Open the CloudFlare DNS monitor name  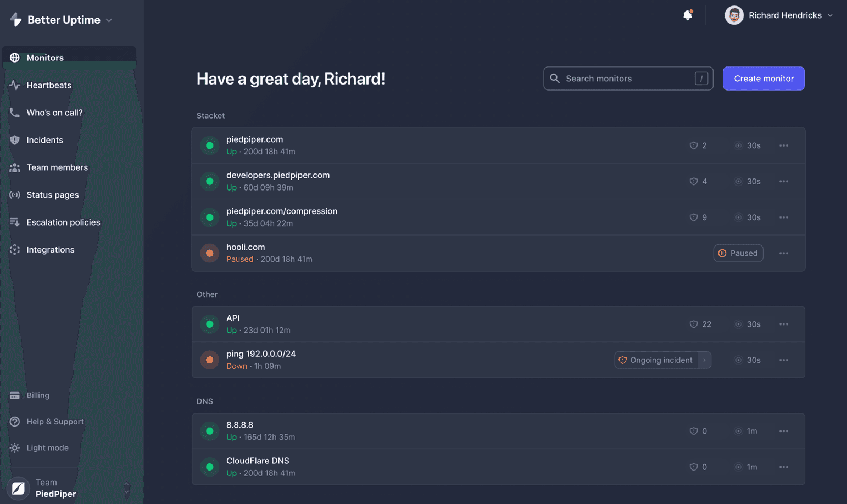(x=258, y=461)
